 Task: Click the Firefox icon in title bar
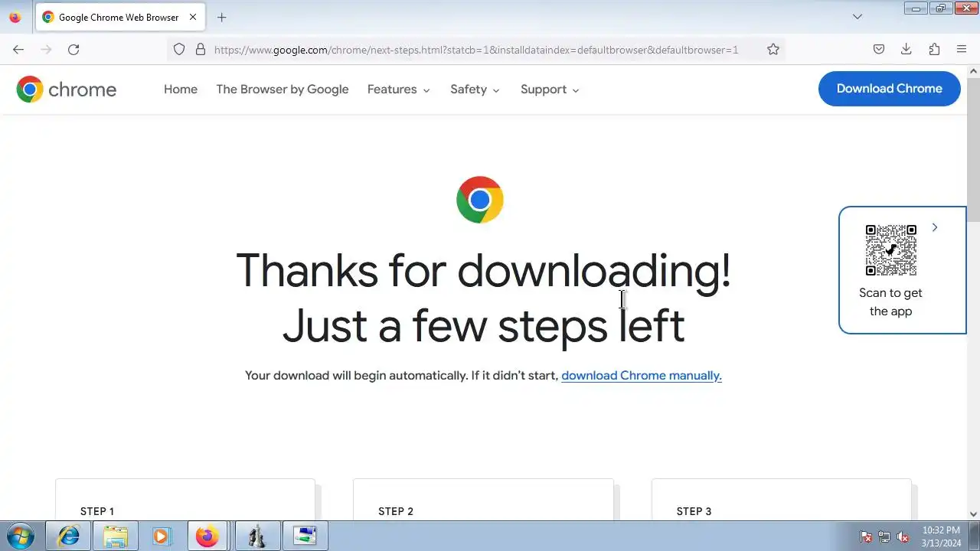coord(15,17)
